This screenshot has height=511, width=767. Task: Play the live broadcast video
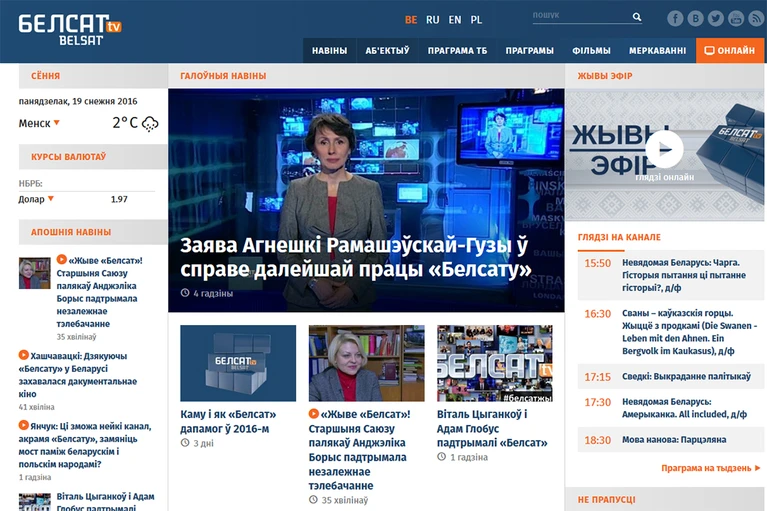[664, 150]
